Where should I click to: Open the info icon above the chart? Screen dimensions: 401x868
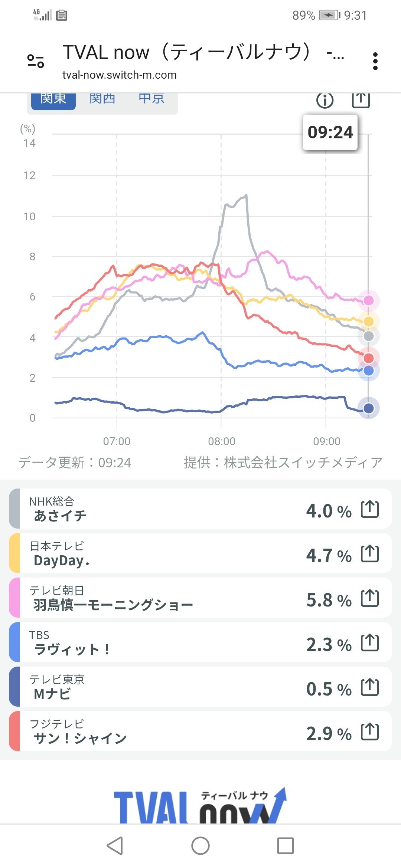click(x=325, y=100)
